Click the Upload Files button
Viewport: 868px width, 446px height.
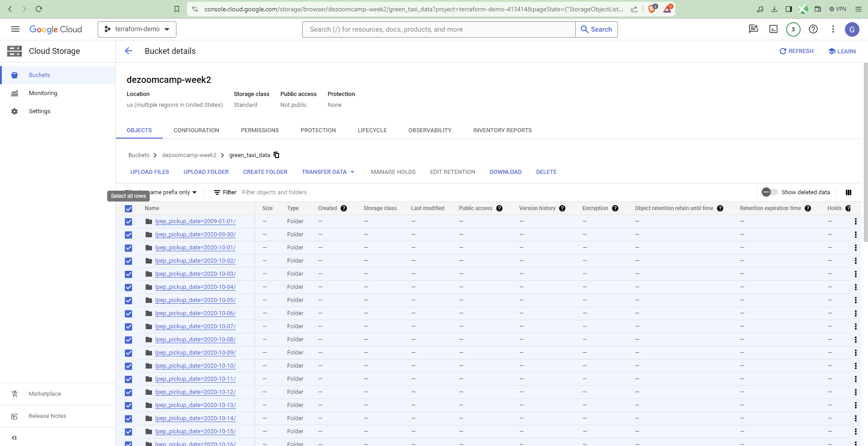pos(150,172)
